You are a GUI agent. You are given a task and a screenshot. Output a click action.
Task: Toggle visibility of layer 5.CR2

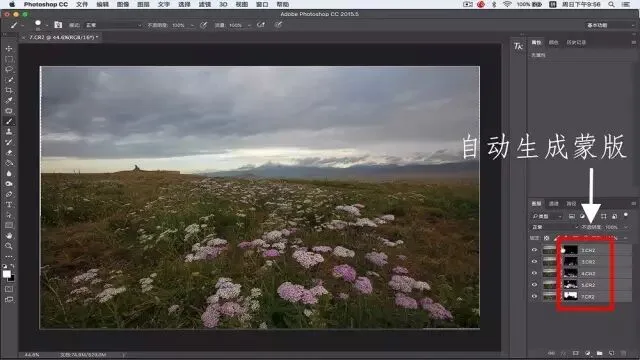(x=534, y=284)
